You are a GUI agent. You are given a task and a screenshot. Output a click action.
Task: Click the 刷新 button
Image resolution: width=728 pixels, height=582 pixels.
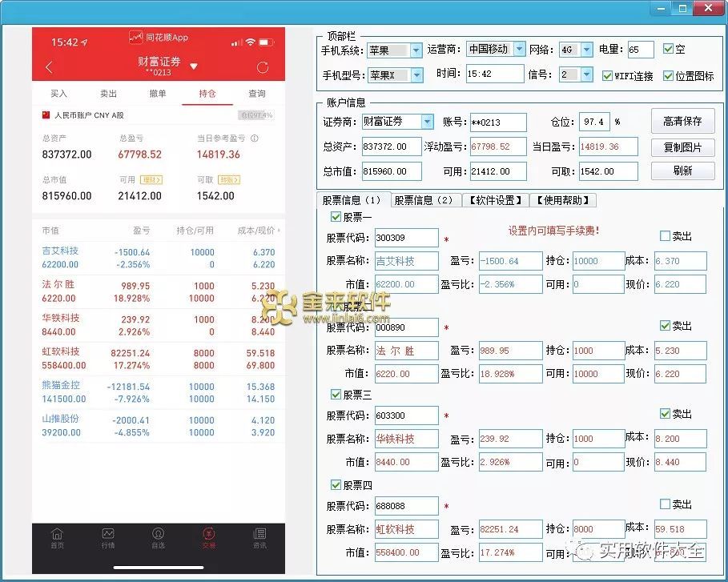click(x=682, y=171)
